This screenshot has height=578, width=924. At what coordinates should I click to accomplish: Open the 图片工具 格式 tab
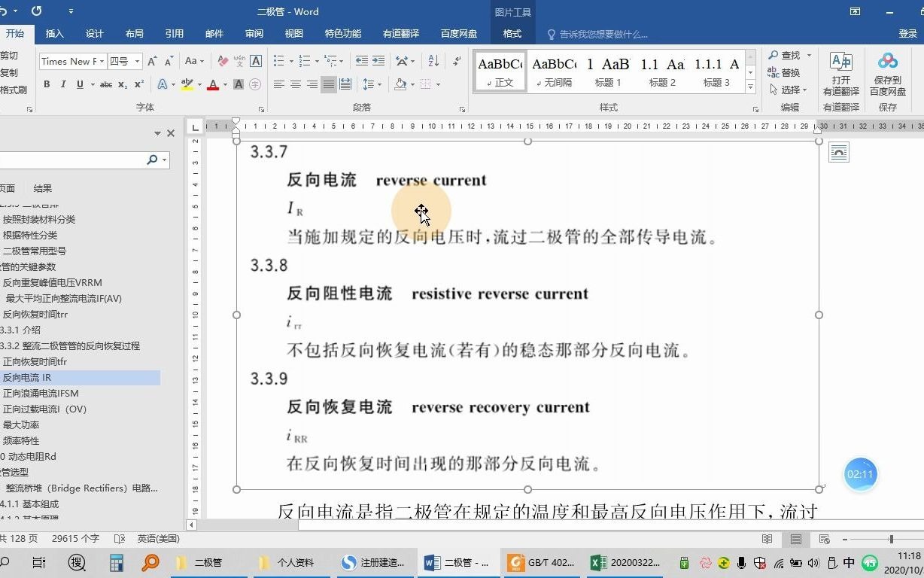tap(512, 33)
